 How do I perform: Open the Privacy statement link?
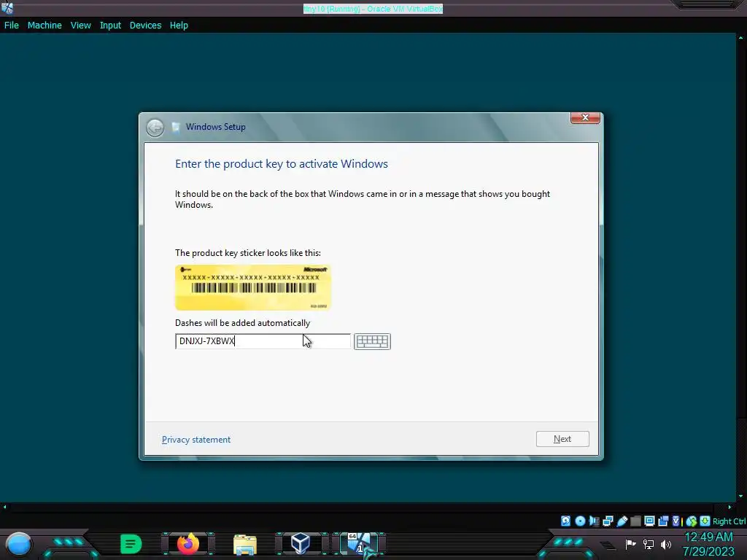click(x=196, y=440)
